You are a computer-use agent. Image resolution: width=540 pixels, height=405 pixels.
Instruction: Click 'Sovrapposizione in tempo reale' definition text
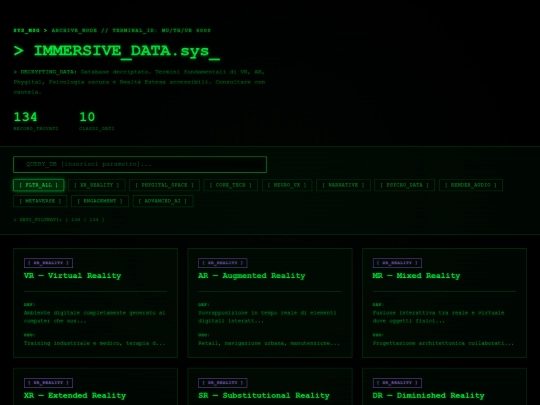(x=267, y=317)
